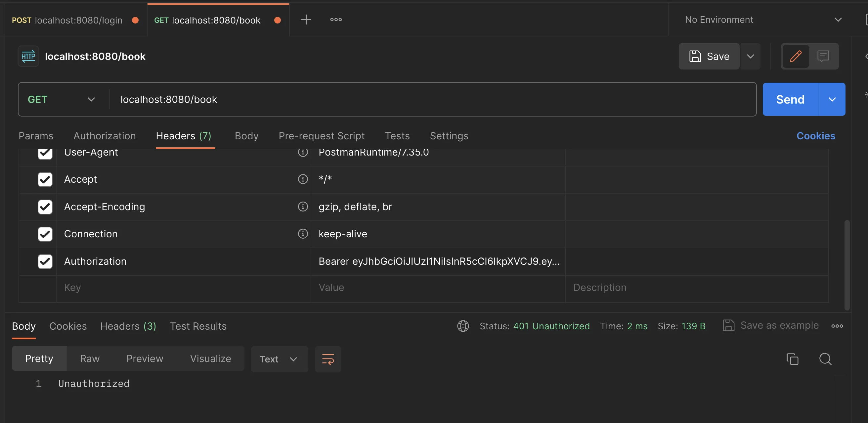Select the Raw response view
This screenshot has width=868, height=423.
pos(90,358)
